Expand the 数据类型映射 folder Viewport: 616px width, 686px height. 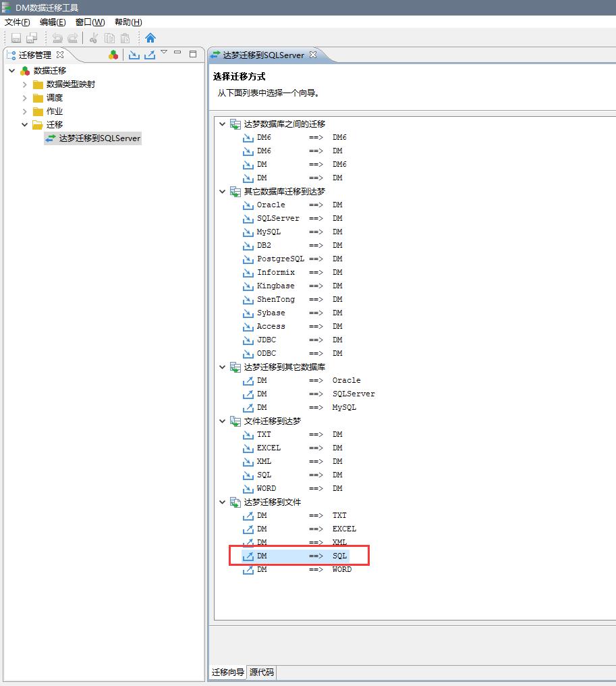pyautogui.click(x=25, y=84)
